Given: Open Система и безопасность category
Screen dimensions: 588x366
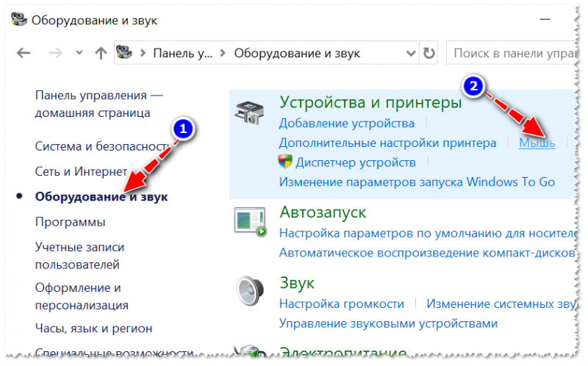Looking at the screenshot, I should click(102, 146).
